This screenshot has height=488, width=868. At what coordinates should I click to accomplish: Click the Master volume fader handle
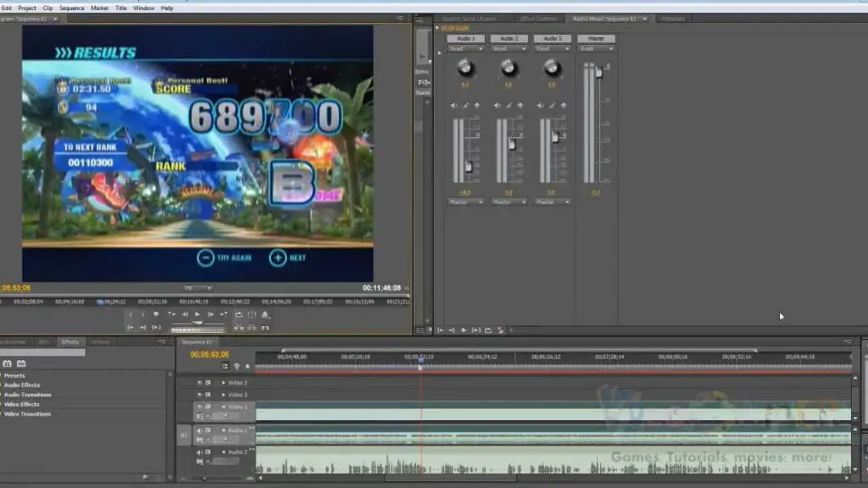598,73
